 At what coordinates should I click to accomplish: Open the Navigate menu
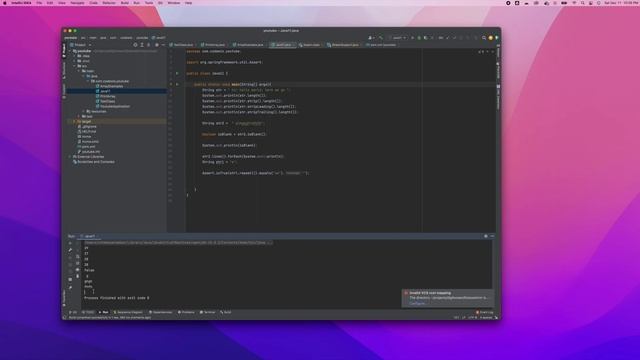coord(77,3)
